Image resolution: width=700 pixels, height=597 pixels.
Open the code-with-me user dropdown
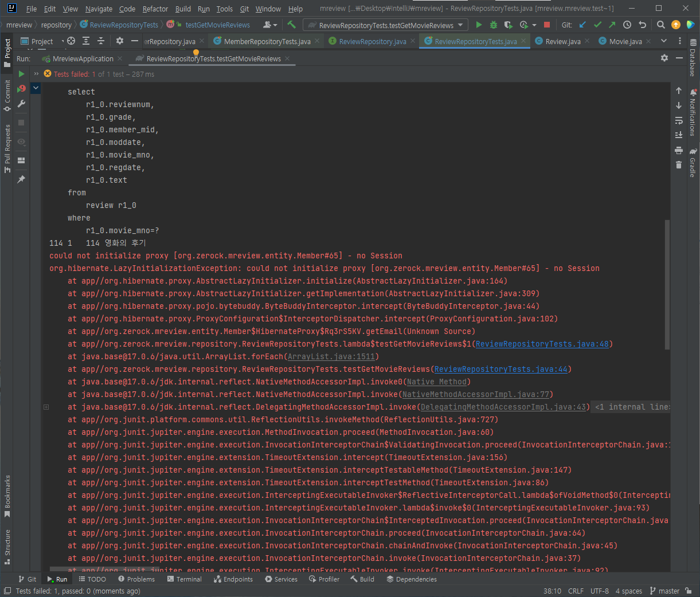[x=269, y=25]
